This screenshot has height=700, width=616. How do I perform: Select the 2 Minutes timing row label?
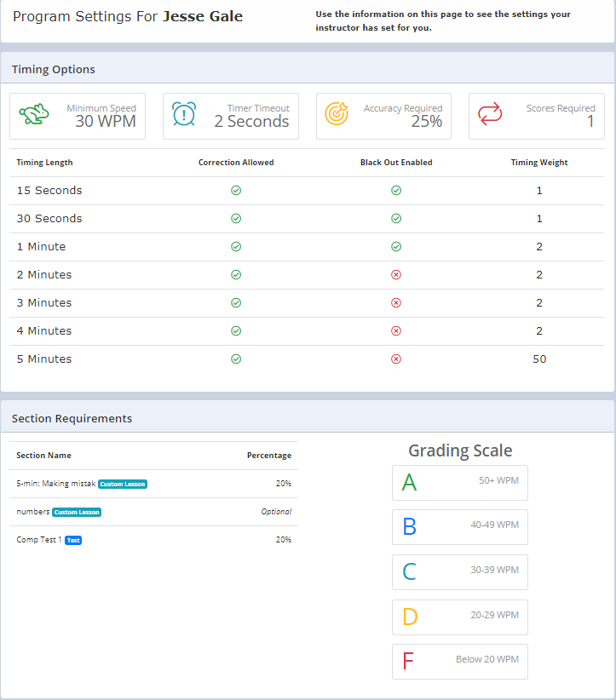point(44,275)
